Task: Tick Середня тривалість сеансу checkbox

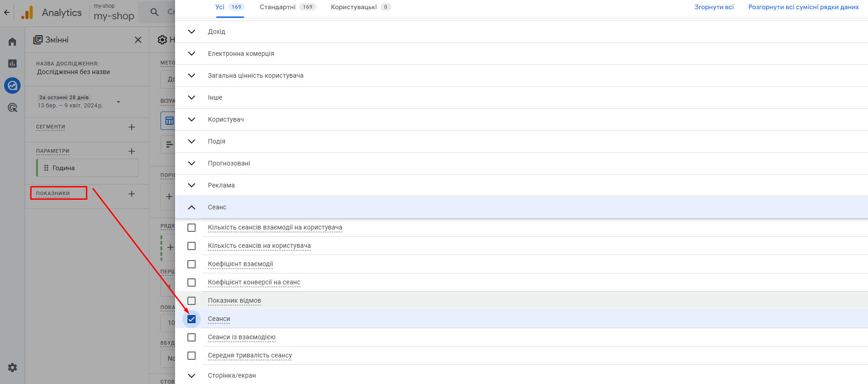Action: (192, 356)
